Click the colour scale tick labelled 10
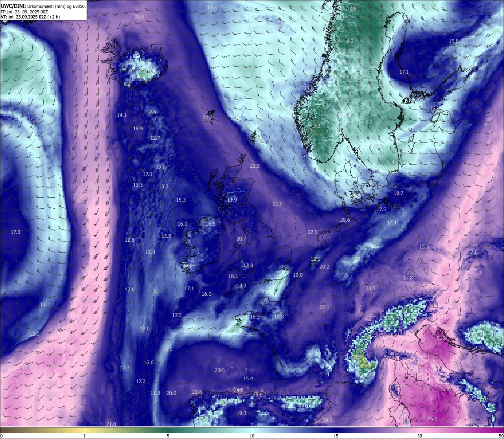The width and height of the screenshot is (504, 439). [252, 436]
